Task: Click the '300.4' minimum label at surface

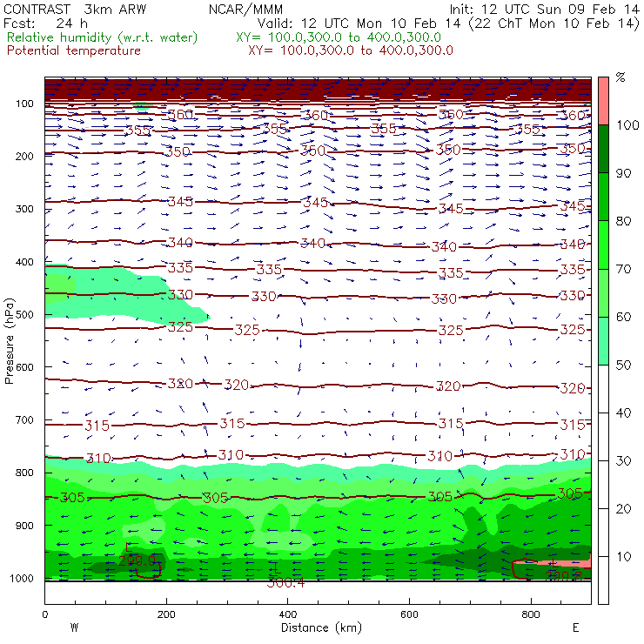Action: point(285,582)
